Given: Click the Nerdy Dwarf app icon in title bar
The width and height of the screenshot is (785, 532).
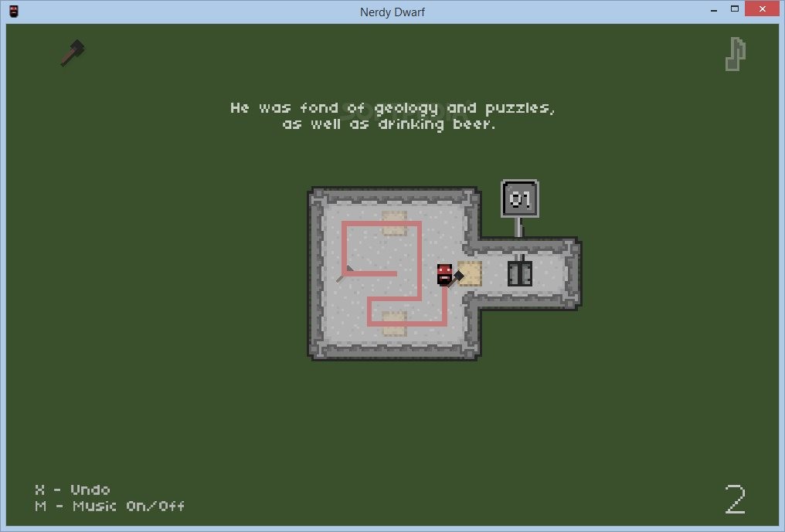Looking at the screenshot, I should coord(13,11).
